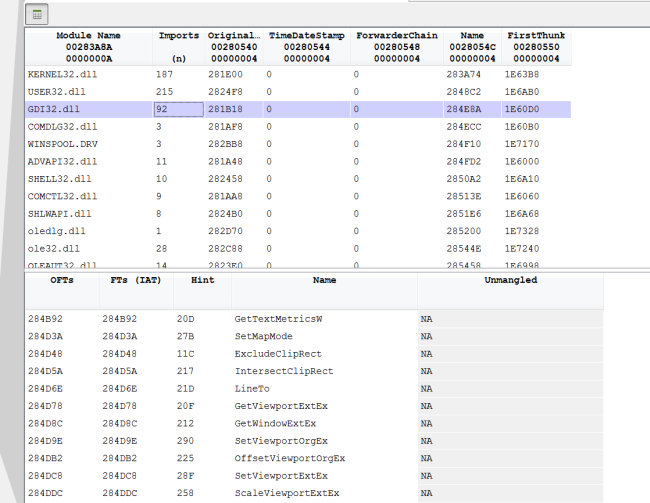Click OriginalFirstThunk value 281B18
650x503 pixels.
(x=226, y=109)
